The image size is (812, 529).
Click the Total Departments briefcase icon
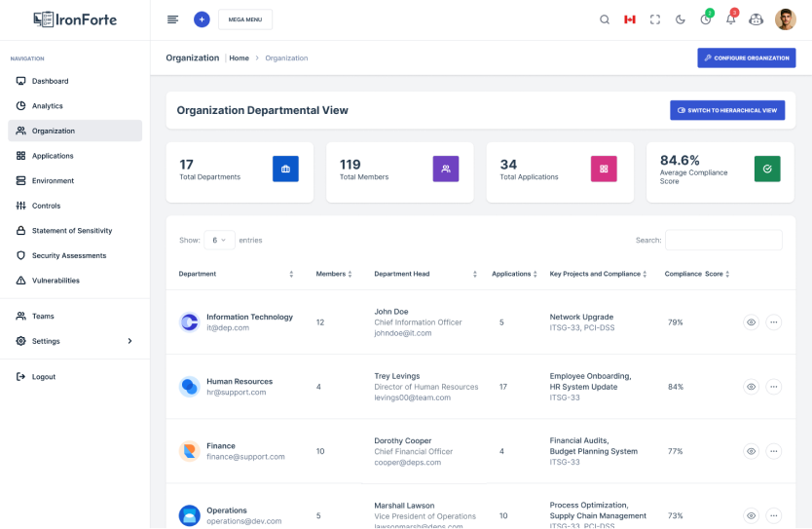pos(285,169)
